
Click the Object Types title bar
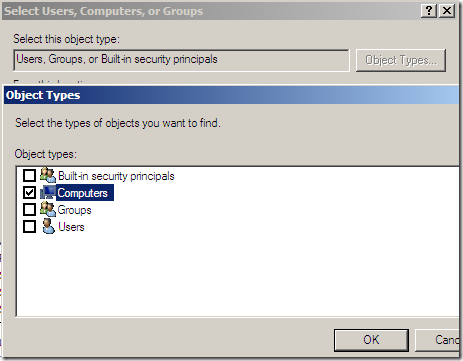(x=231, y=95)
